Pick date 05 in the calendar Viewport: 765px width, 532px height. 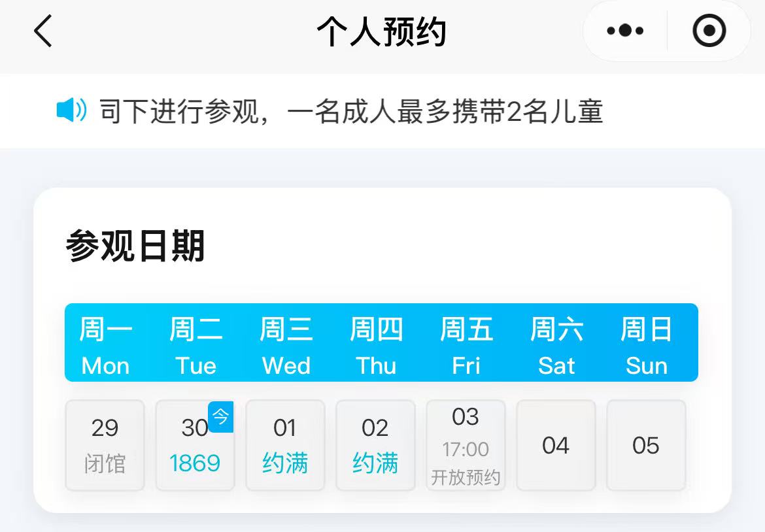coord(646,445)
